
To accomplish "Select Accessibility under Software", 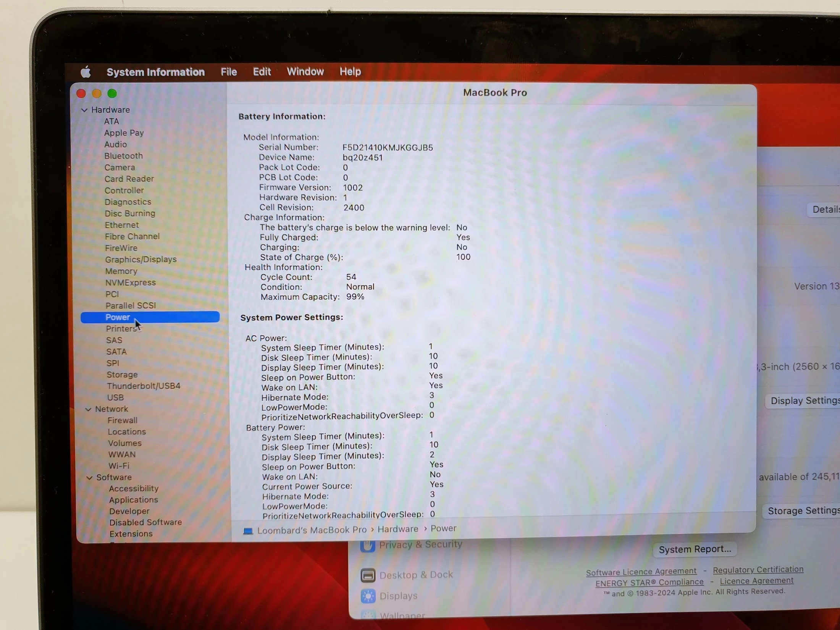I will click(x=134, y=489).
